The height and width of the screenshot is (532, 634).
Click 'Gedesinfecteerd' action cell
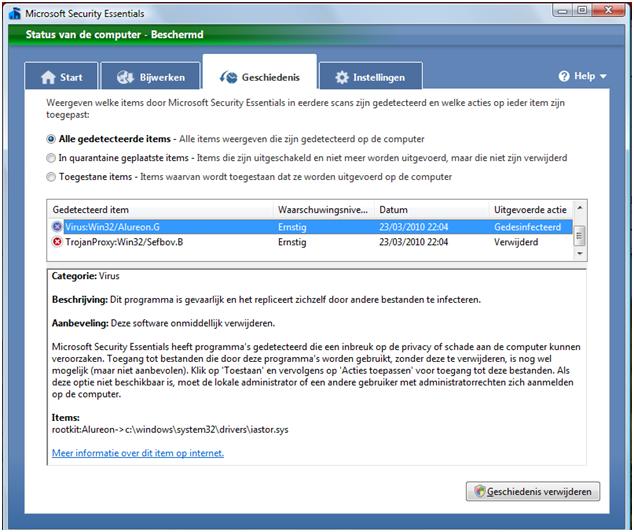(527, 227)
